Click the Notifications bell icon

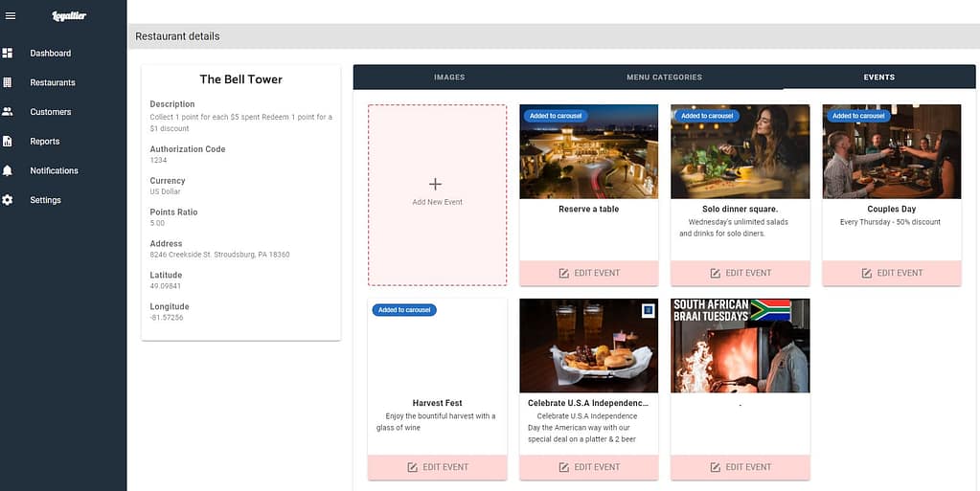(x=8, y=170)
